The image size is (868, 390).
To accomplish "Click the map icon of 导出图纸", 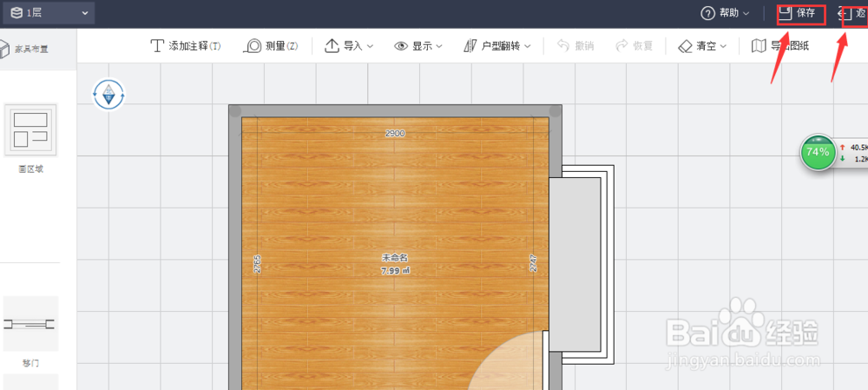I will (x=759, y=46).
